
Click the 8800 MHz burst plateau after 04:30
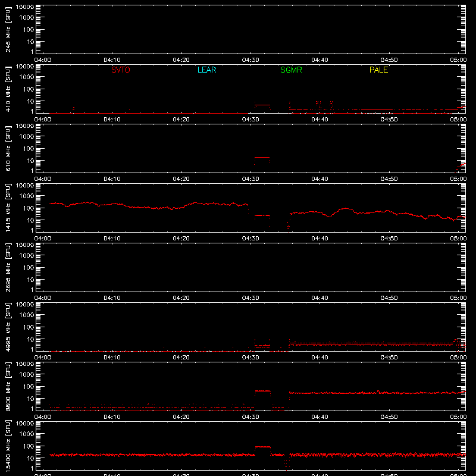(x=262, y=391)
